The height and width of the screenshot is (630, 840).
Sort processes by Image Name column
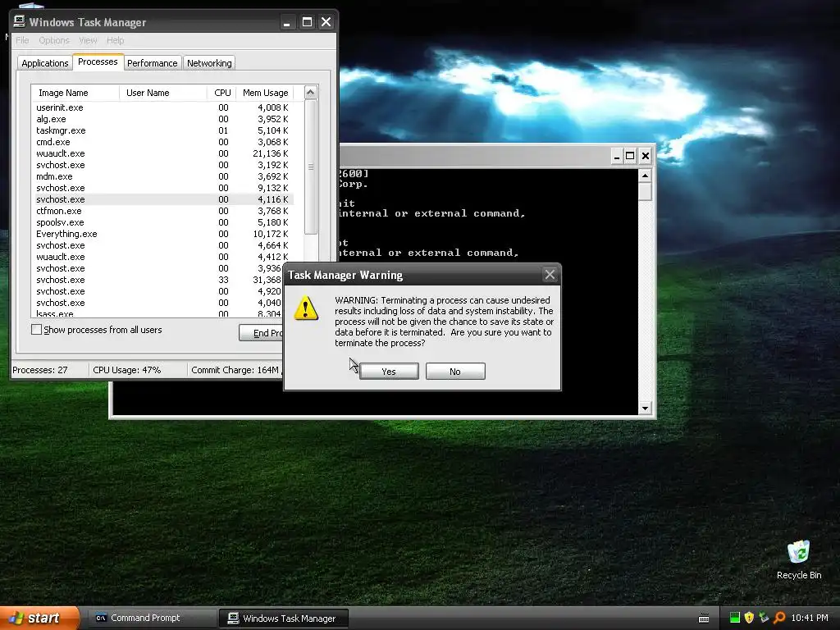click(x=75, y=93)
